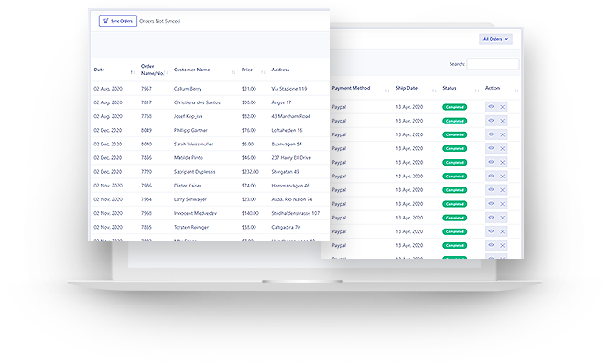Sort by Ship Date column arrows
The height and width of the screenshot is (364, 608).
pyautogui.click(x=434, y=91)
